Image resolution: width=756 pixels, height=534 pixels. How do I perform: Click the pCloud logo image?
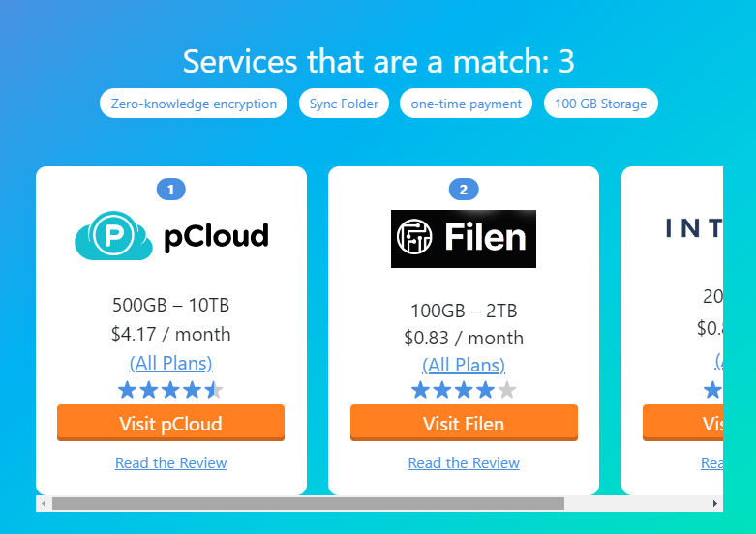click(171, 236)
